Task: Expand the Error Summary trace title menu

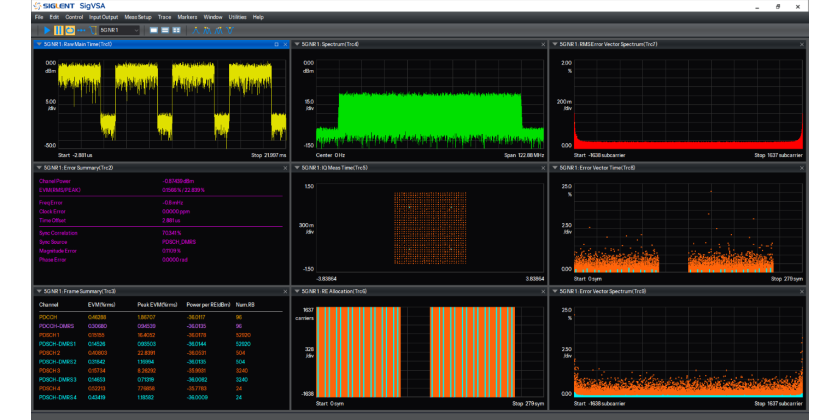Action: (x=39, y=168)
